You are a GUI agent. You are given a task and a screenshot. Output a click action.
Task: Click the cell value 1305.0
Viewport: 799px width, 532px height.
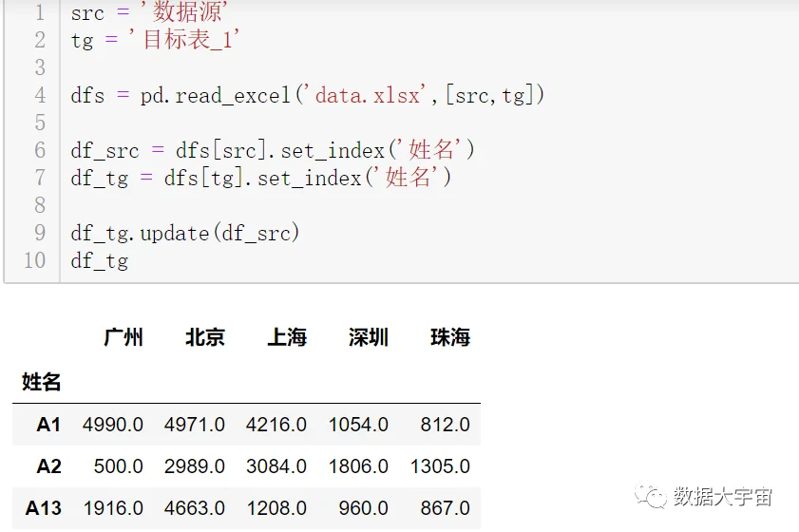440,466
